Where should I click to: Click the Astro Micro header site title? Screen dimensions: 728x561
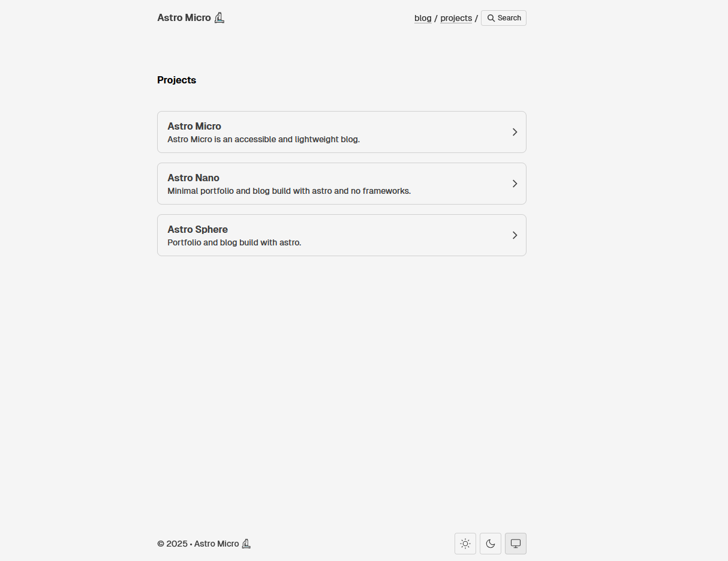point(184,18)
